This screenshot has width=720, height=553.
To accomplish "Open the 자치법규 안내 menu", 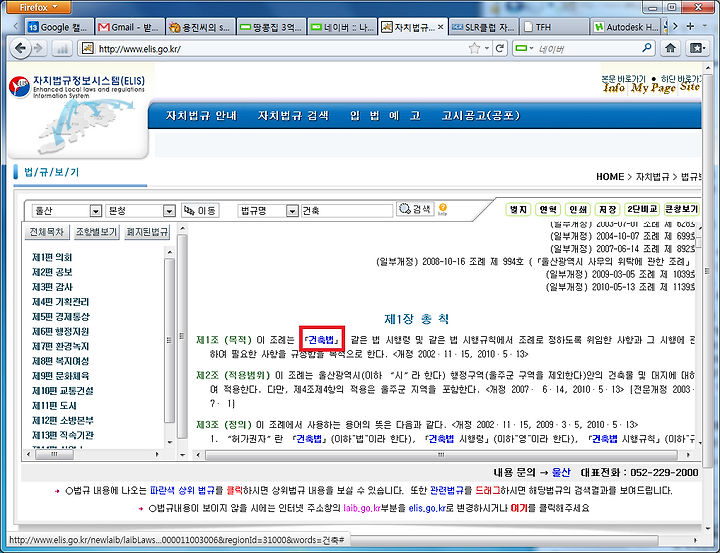I will coord(201,115).
